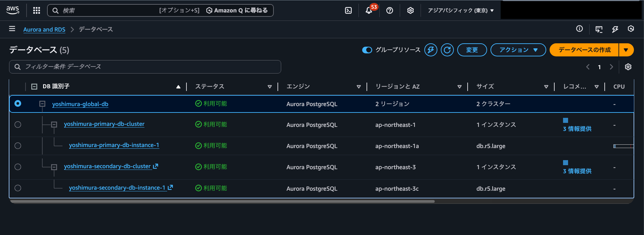This screenshot has height=235, width=644.
Task: Open yoshimura-primary-db-instance-1 link
Action: [x=114, y=145]
